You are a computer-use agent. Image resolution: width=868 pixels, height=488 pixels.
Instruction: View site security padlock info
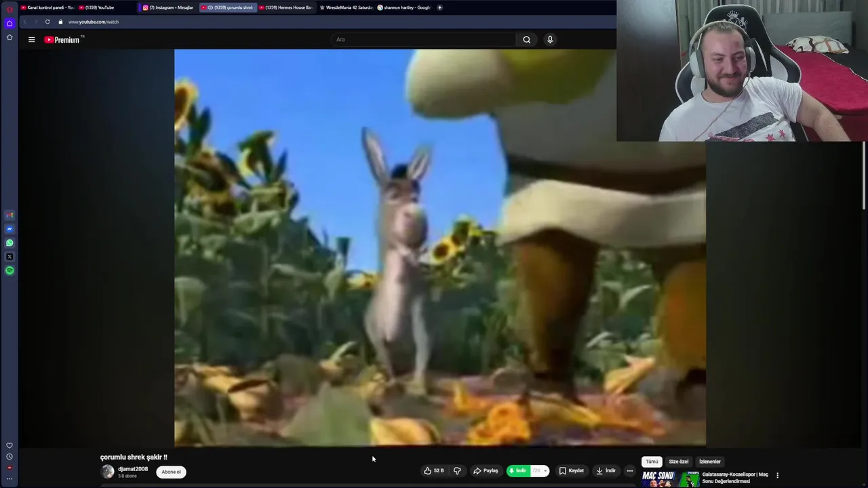tap(60, 22)
